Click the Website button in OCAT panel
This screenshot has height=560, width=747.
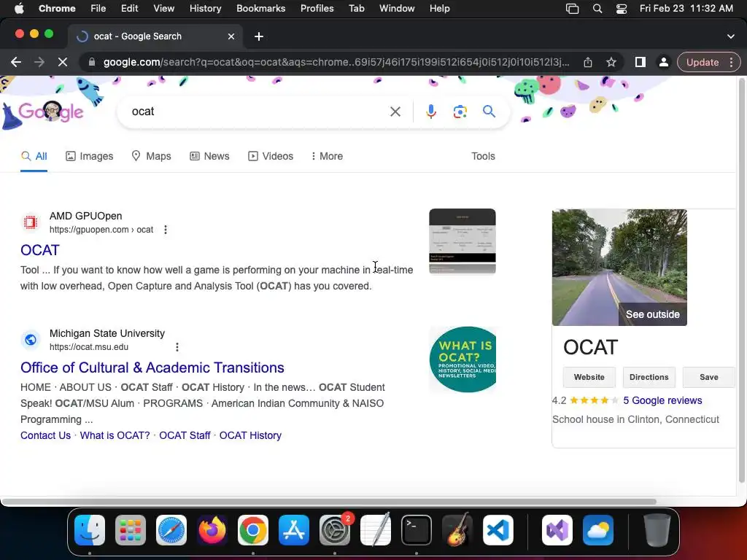click(x=589, y=377)
